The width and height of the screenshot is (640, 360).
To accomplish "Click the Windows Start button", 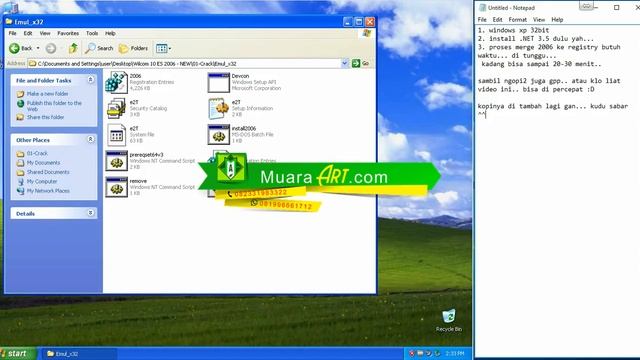I will (x=18, y=353).
